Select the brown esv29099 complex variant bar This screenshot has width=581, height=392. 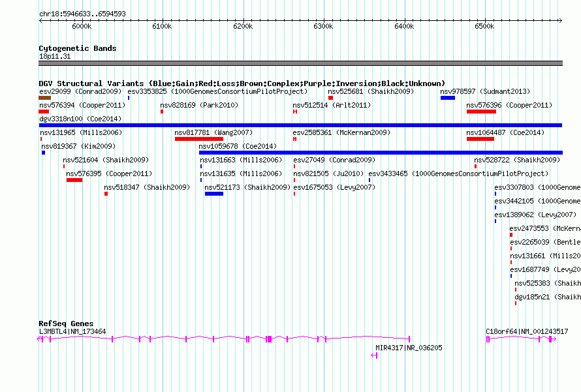click(x=45, y=98)
